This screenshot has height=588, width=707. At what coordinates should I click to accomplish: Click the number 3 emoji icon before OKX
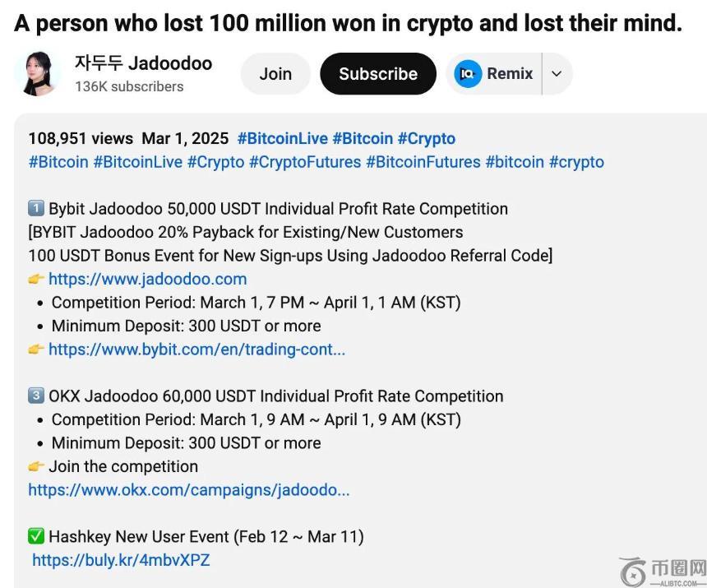tap(36, 396)
